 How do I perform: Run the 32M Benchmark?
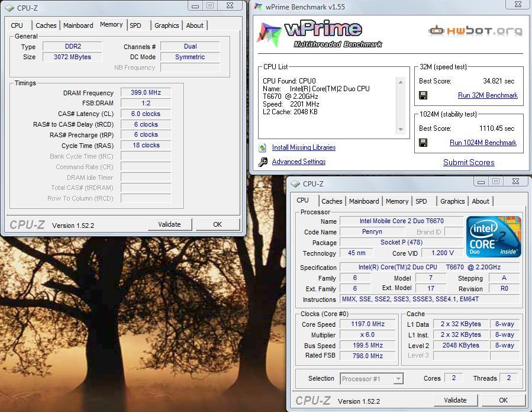click(488, 95)
